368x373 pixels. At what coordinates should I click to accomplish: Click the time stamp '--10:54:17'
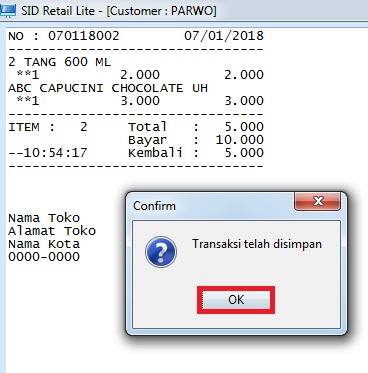(48, 153)
